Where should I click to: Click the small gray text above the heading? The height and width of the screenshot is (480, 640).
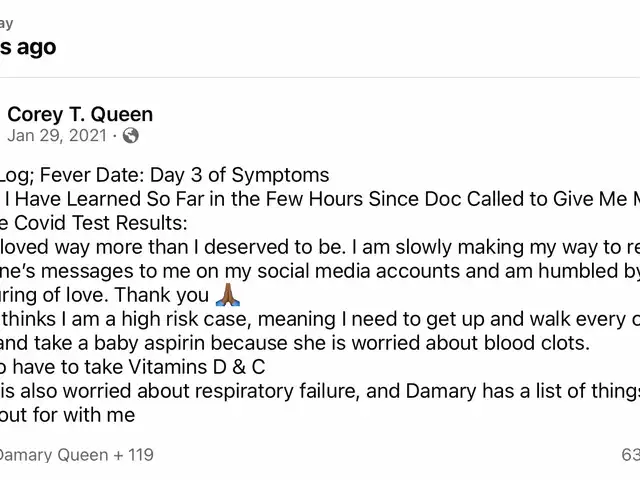(7, 24)
